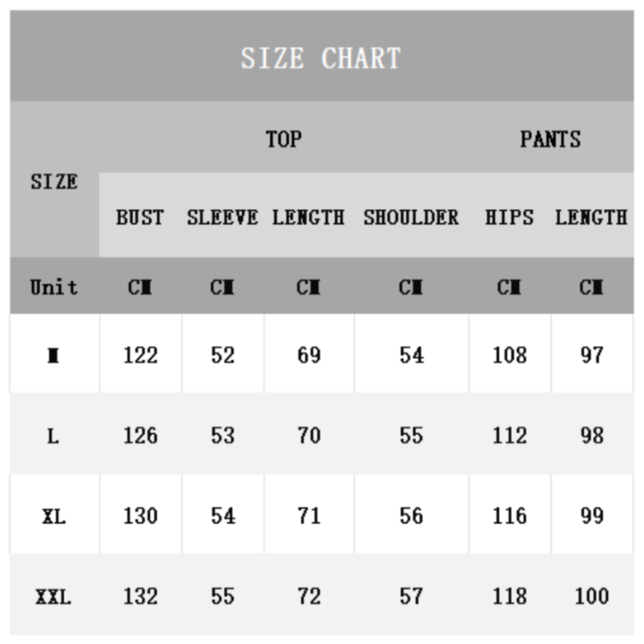
Task: Select the TOP column group header
Action: tap(283, 139)
